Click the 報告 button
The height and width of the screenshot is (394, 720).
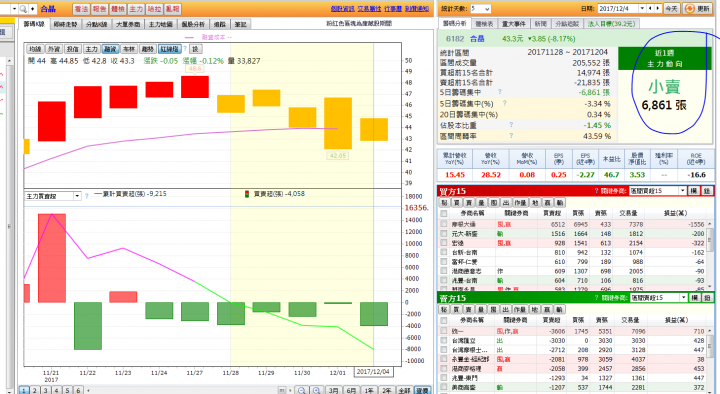coord(100,9)
